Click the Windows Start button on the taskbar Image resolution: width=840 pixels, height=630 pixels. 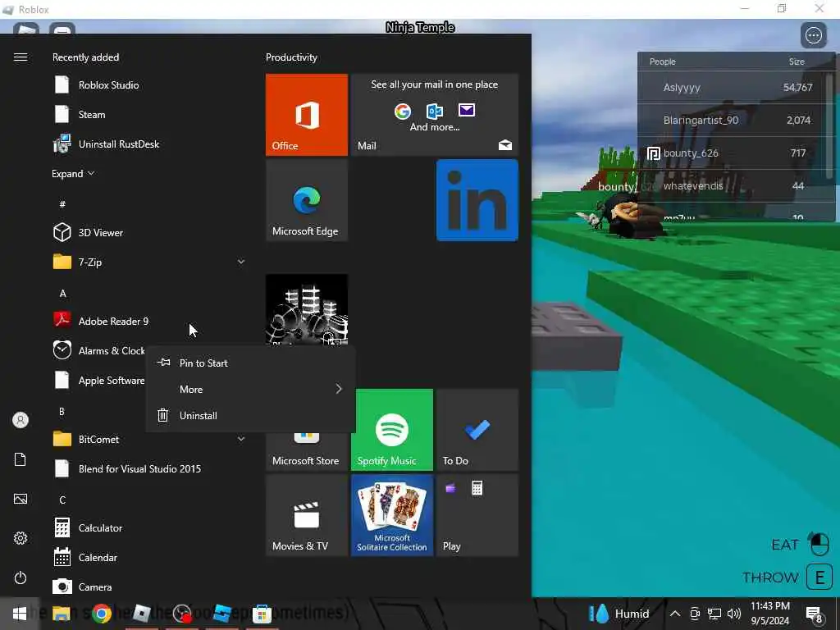[x=20, y=614]
